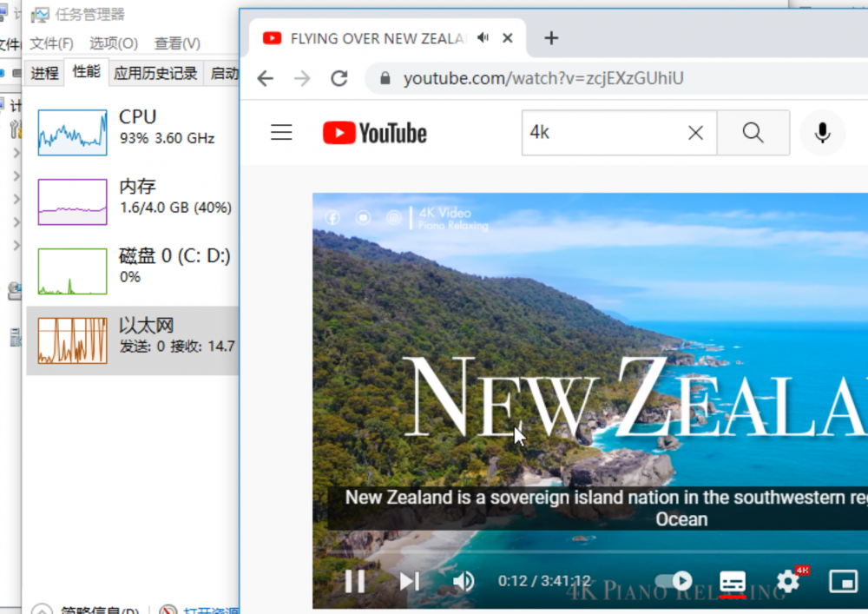Select 以太网 Ethernet entry
Image resolution: width=868 pixels, height=614 pixels.
[133, 340]
